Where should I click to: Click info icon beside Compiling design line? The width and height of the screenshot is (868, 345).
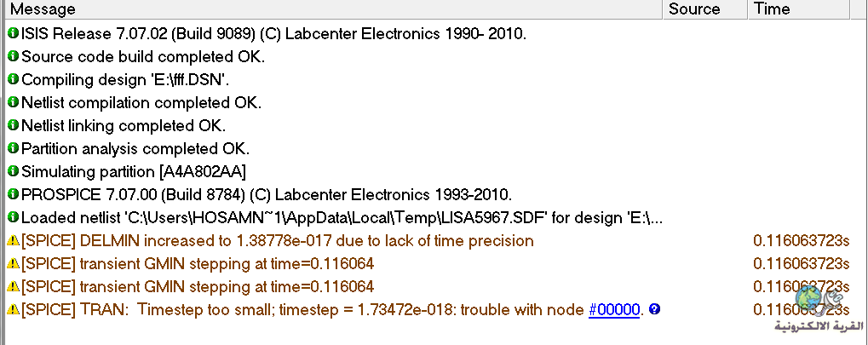[14, 79]
